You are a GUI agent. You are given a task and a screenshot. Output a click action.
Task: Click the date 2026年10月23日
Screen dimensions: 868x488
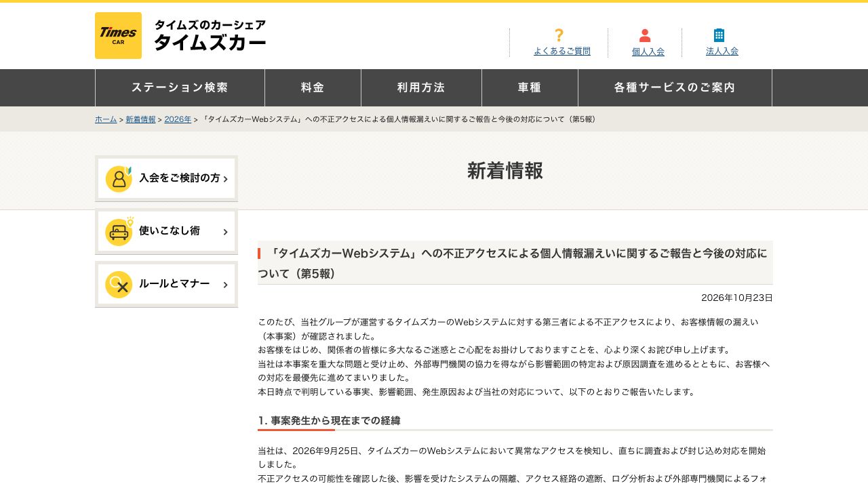click(x=737, y=298)
